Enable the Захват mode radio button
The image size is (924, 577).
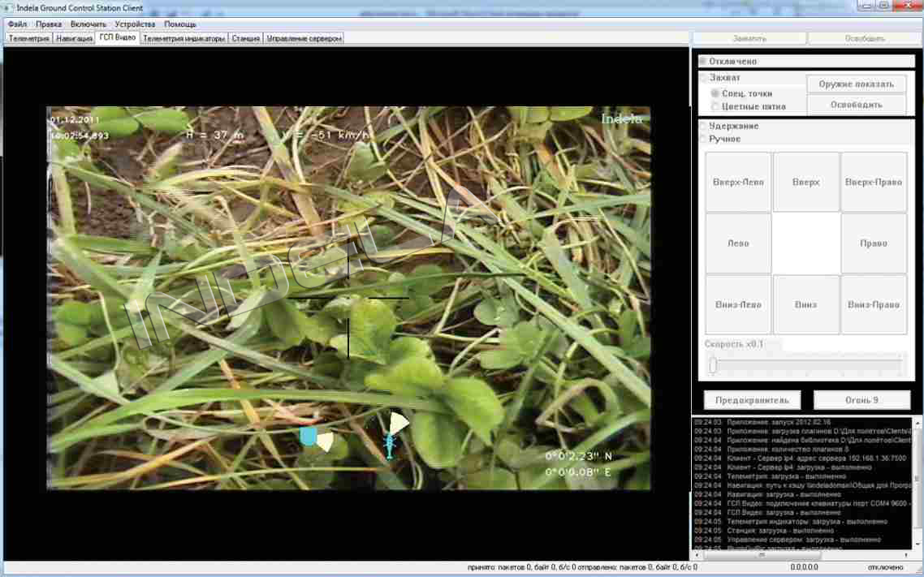pos(703,78)
